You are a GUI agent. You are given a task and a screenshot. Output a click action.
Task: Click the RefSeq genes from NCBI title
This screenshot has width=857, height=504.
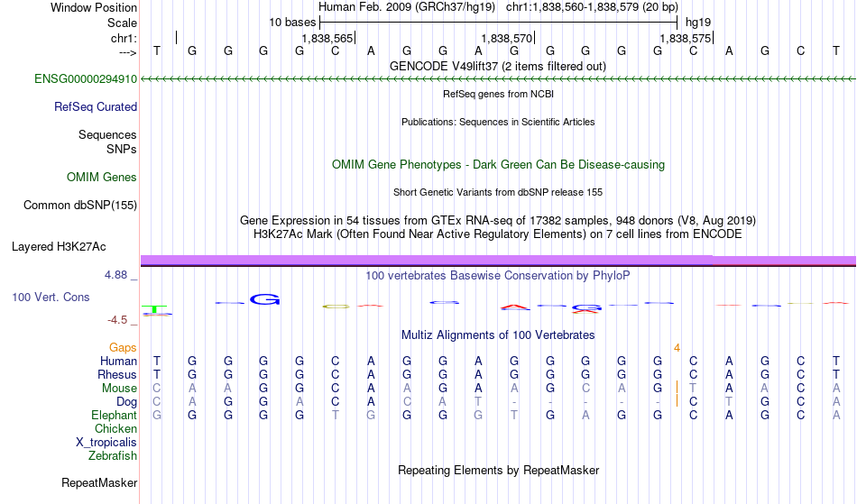coord(499,94)
